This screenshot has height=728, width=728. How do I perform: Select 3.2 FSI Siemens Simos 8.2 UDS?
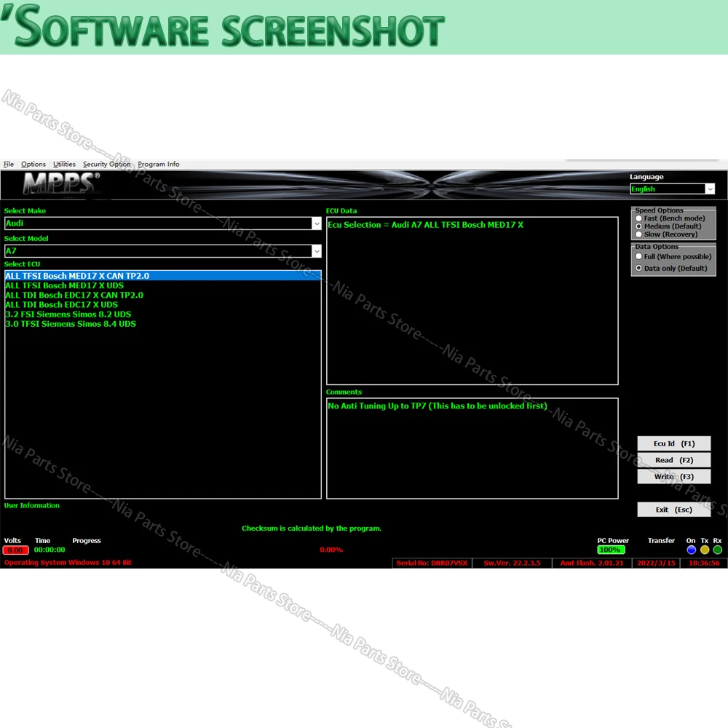click(x=162, y=314)
